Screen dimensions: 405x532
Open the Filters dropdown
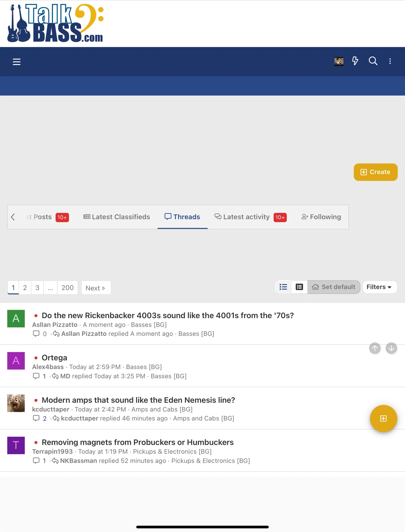pyautogui.click(x=380, y=287)
